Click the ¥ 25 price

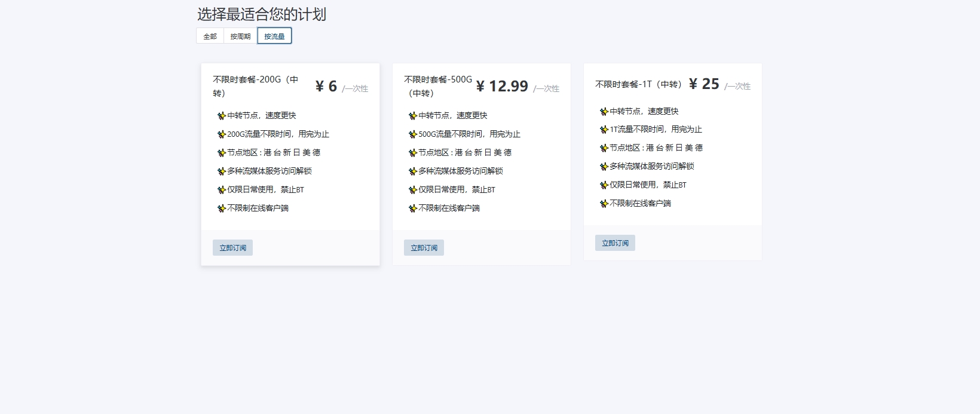tap(704, 84)
